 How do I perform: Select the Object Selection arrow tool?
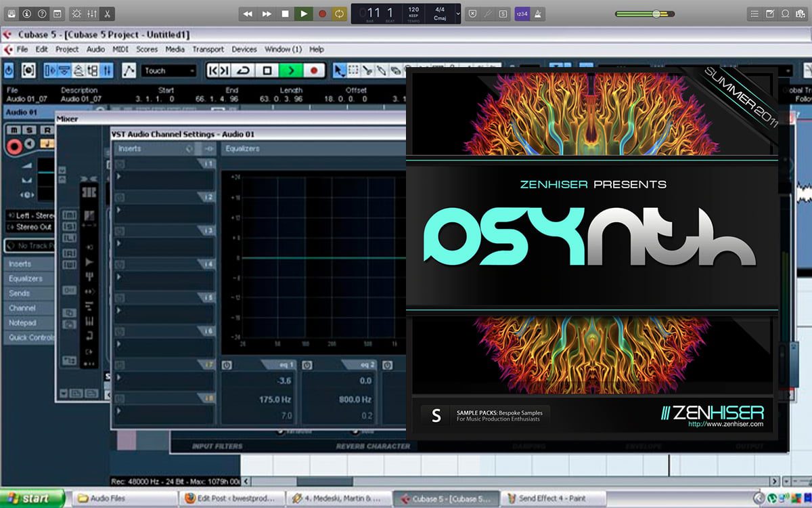point(340,70)
